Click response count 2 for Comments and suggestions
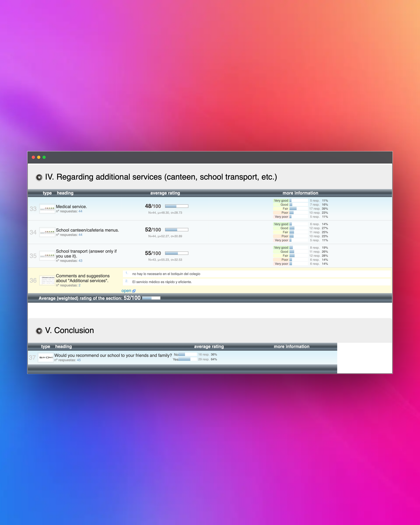420x525 pixels. 79,285
